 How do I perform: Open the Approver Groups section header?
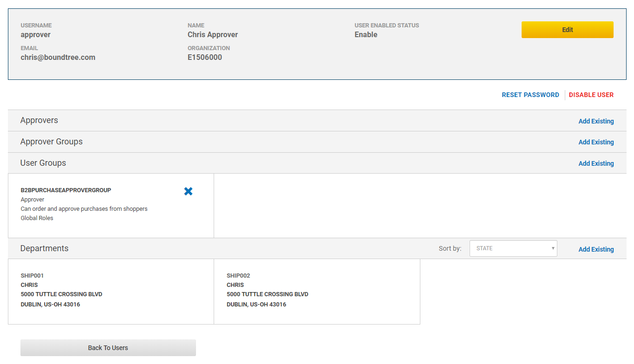51,142
